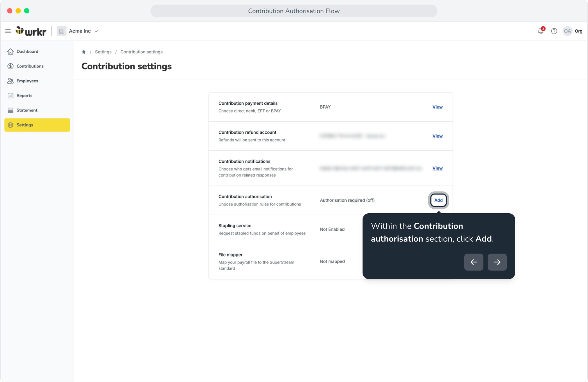The image size is (588, 382).
Task: Click the Acme Inc building icon
Action: [61, 31]
